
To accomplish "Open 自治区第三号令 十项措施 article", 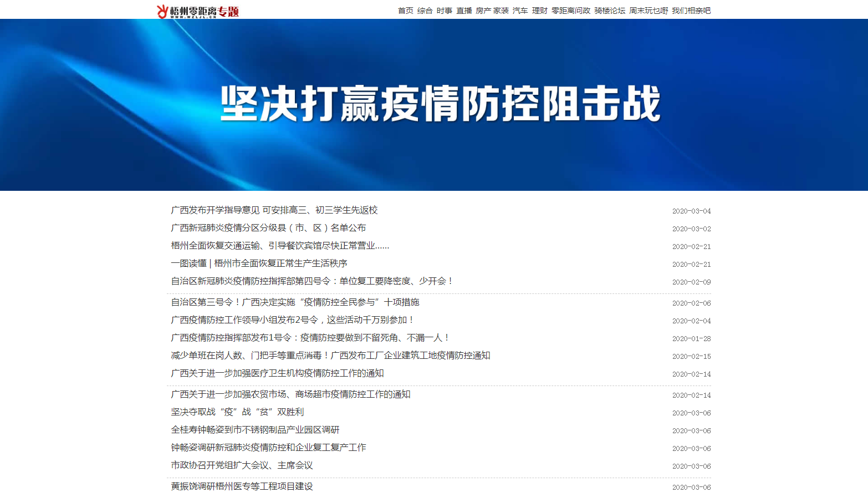I will 295,302.
